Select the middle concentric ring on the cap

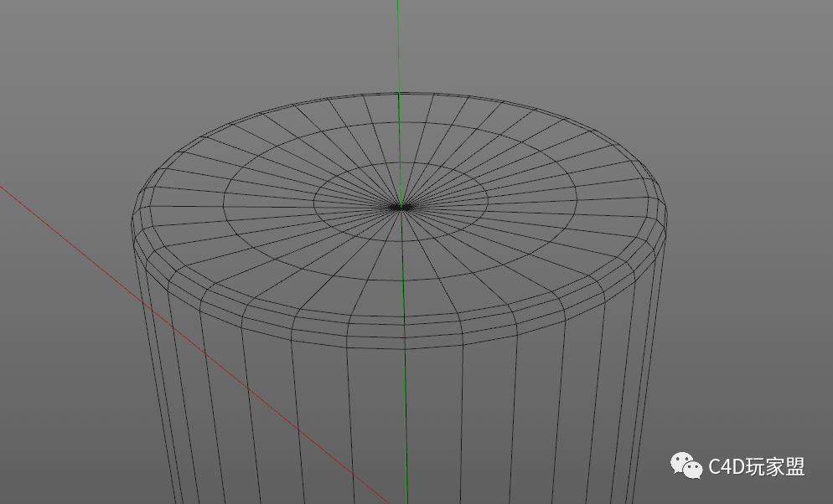[401, 279]
